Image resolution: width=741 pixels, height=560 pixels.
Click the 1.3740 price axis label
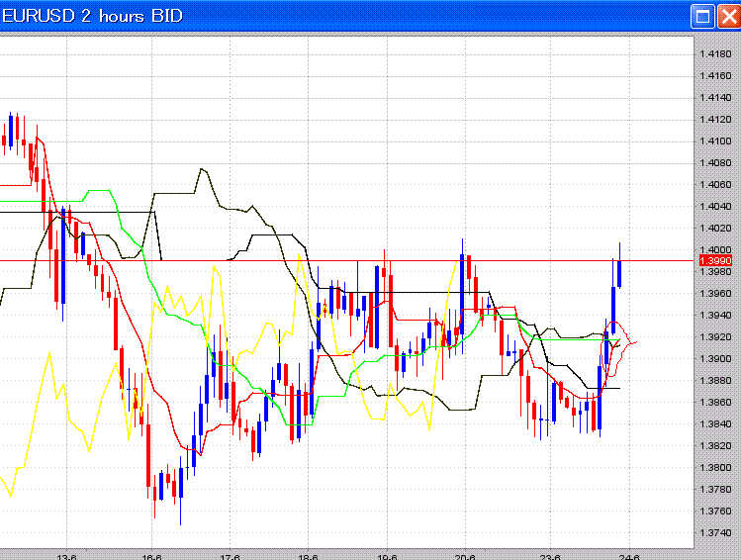[x=714, y=532]
